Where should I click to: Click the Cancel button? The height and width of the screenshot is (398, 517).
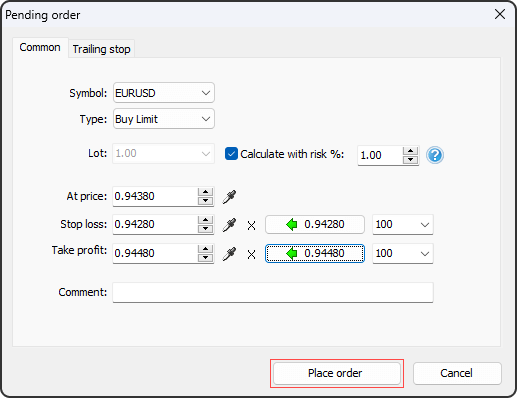click(x=457, y=373)
